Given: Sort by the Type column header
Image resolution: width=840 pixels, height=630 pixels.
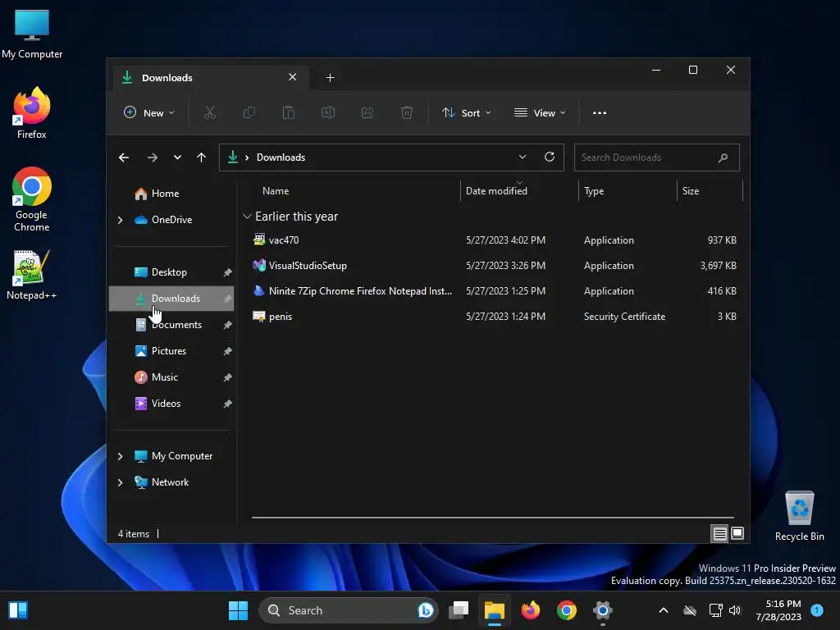Looking at the screenshot, I should tap(594, 191).
